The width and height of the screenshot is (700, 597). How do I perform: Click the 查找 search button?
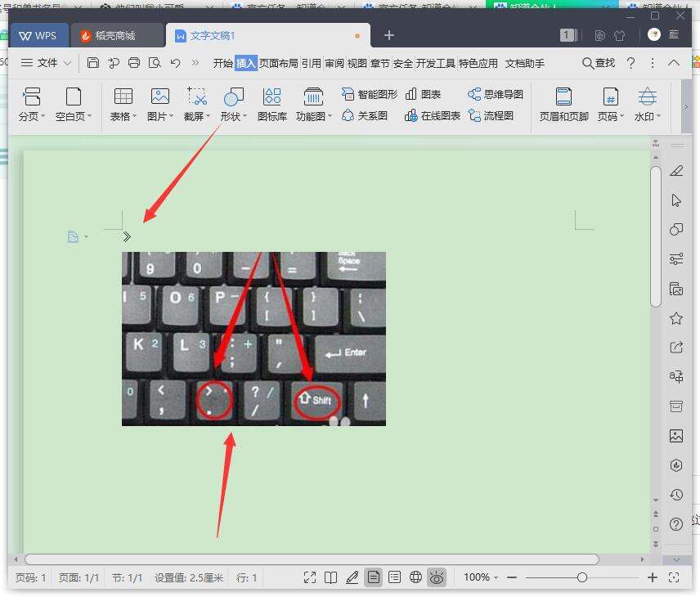tap(599, 63)
